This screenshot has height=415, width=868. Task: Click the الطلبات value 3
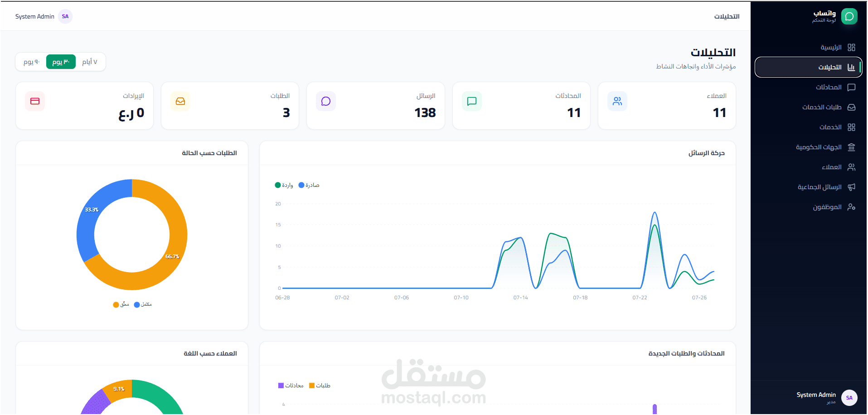click(x=286, y=112)
